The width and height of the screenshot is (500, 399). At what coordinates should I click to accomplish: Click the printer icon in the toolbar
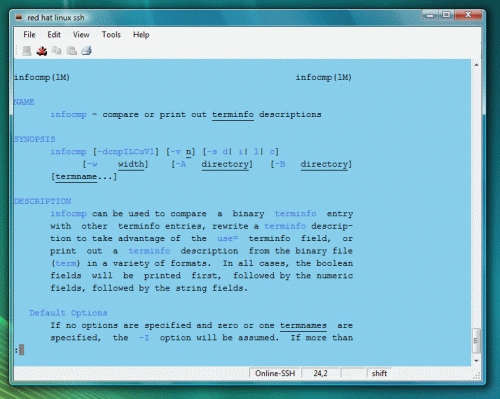tap(86, 51)
